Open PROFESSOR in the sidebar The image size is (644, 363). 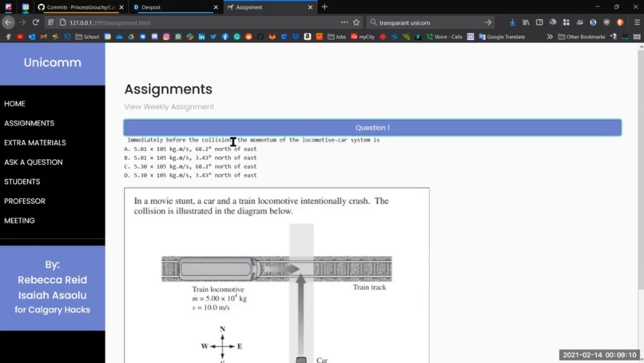(x=25, y=201)
